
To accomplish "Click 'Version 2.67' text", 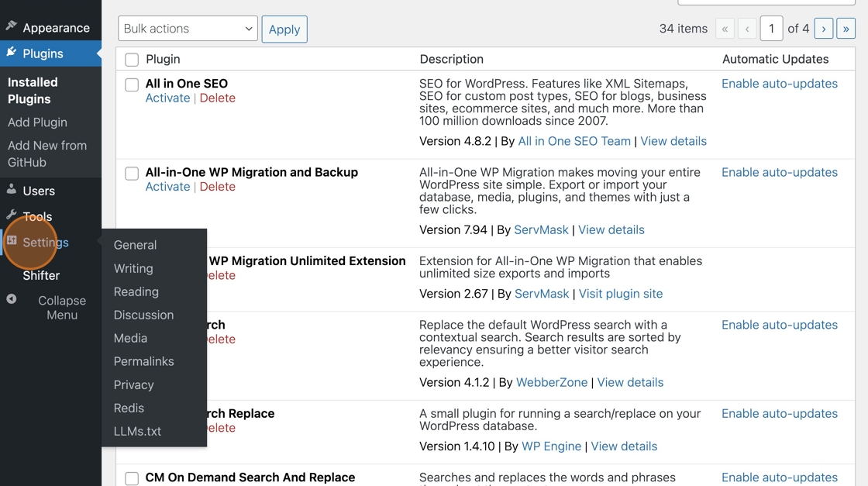I will (453, 293).
